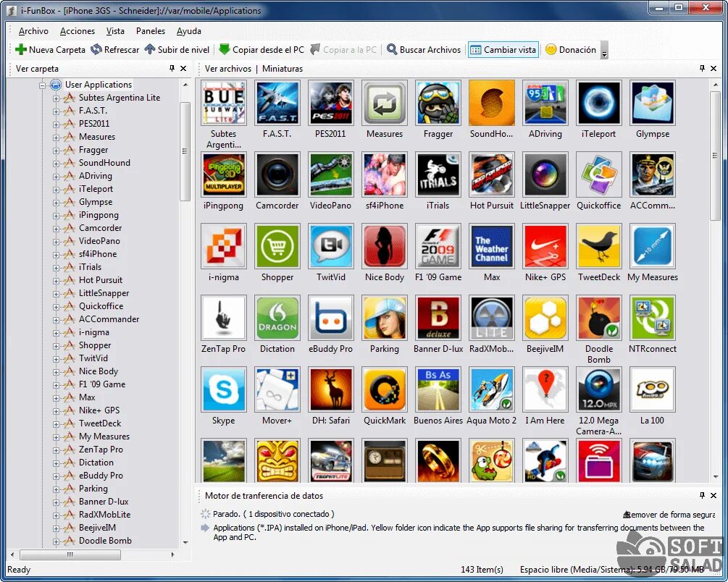Select the Dictation Dragon app icon
Viewport: 728px width, 582px height.
277,318
